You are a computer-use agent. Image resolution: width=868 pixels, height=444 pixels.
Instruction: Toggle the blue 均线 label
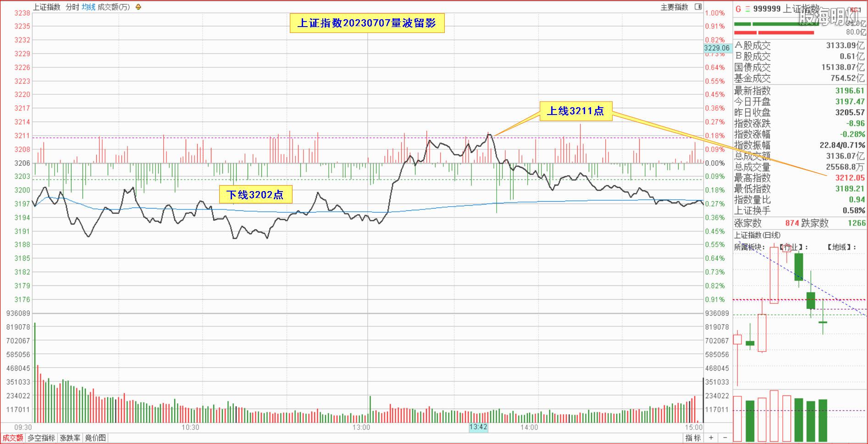88,7
